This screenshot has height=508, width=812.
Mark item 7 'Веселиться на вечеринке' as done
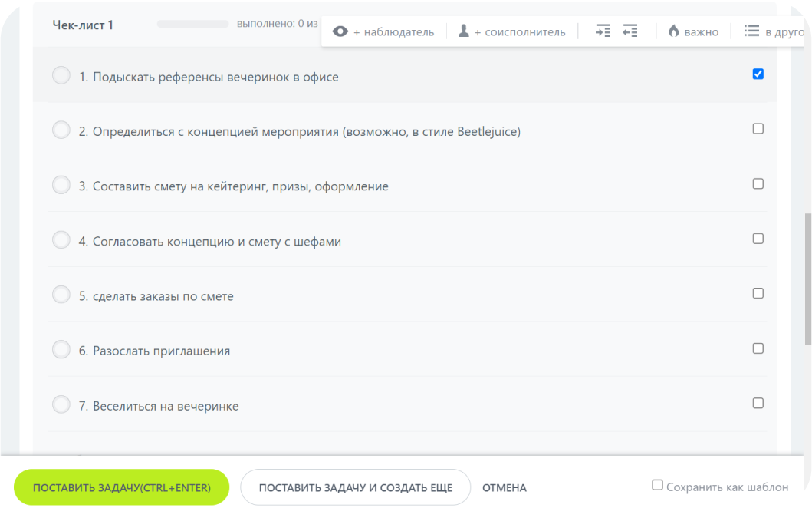click(61, 404)
